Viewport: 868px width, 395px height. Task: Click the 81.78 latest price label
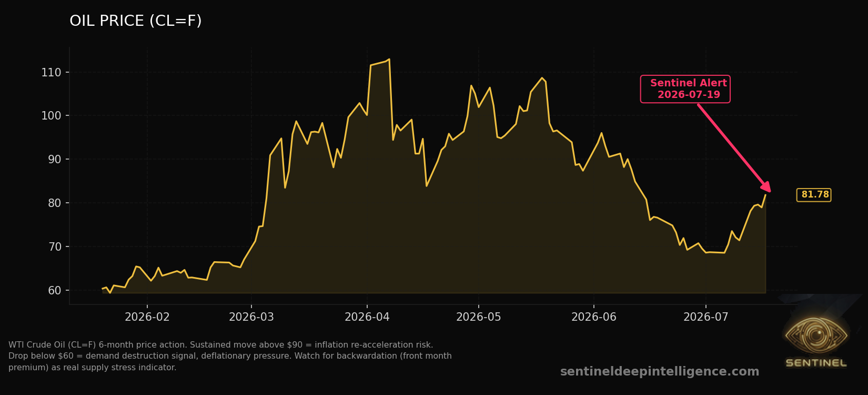[x=814, y=195]
